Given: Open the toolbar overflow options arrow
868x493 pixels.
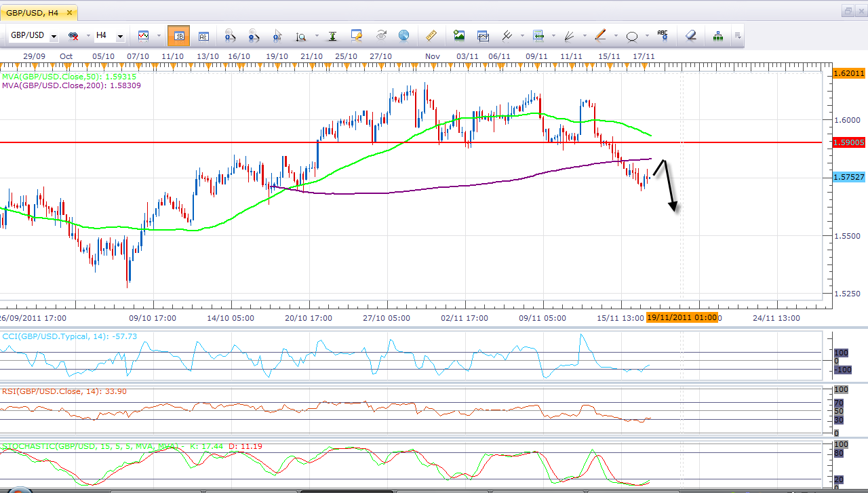Looking at the screenshot, I should point(737,35).
